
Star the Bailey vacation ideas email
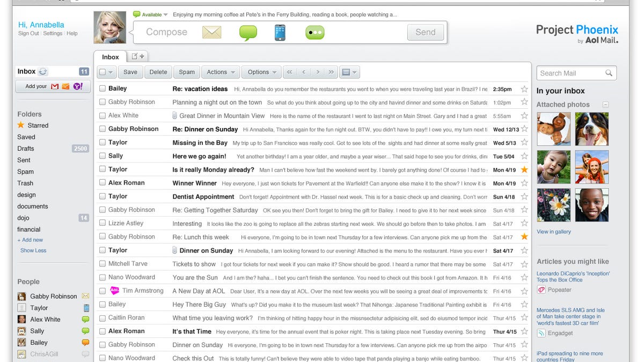coord(524,89)
